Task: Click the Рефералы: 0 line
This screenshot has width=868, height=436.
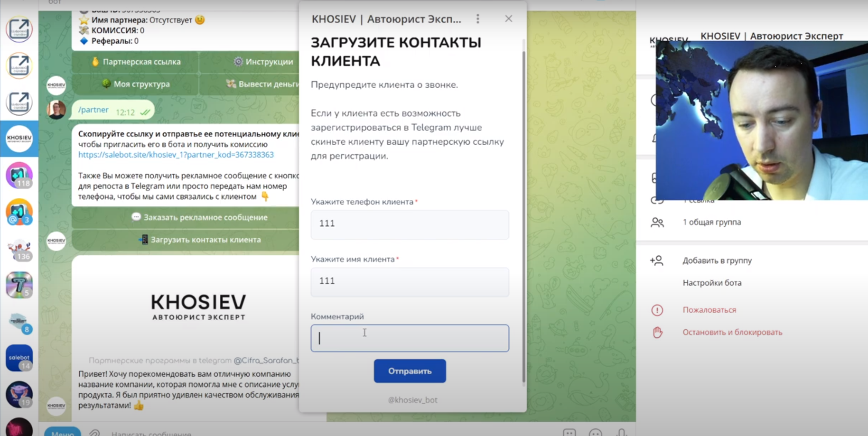Action: point(109,41)
